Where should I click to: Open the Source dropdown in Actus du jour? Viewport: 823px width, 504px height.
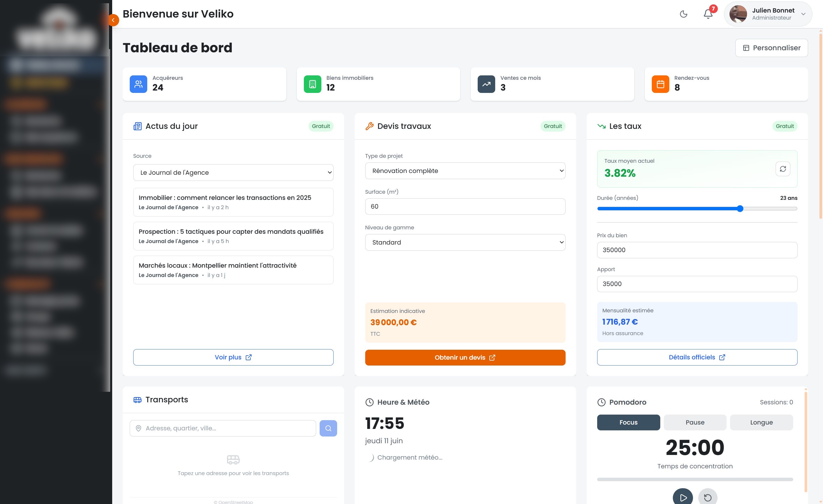[x=233, y=173]
